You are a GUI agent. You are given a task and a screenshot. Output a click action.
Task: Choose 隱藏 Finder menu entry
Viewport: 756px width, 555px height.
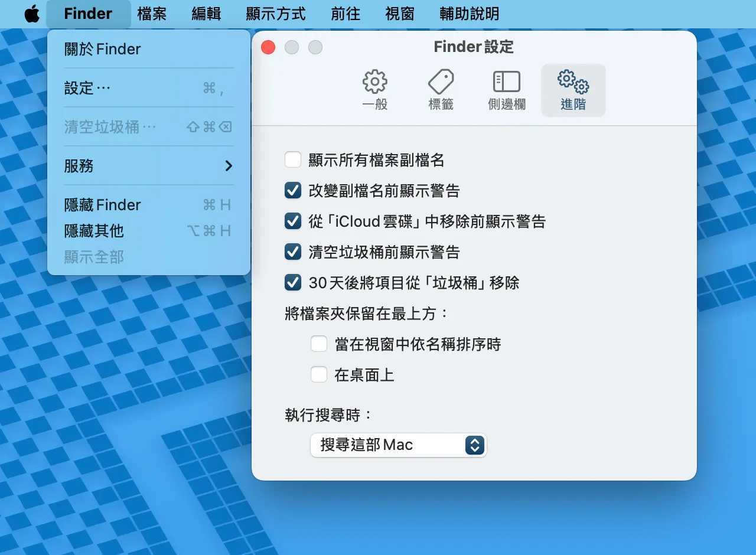coord(149,205)
